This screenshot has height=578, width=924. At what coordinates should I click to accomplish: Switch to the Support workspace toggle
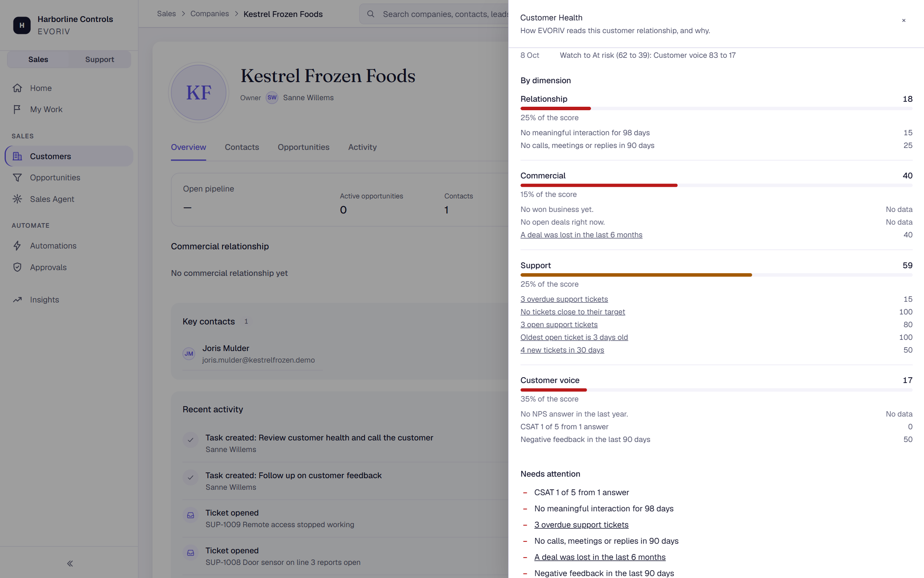point(100,59)
